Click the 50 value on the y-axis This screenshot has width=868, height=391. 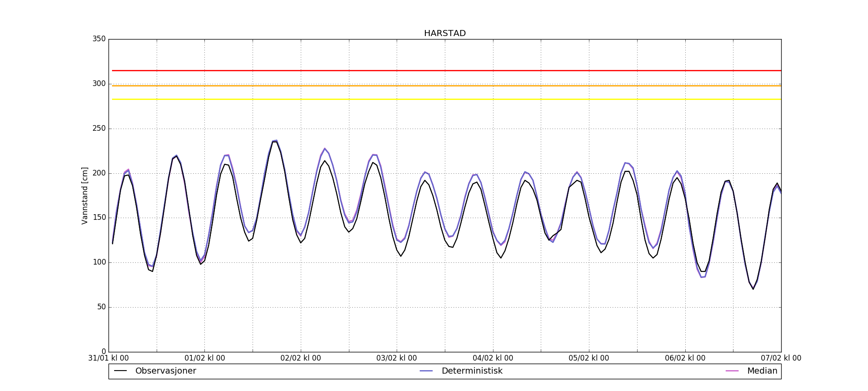pos(101,307)
